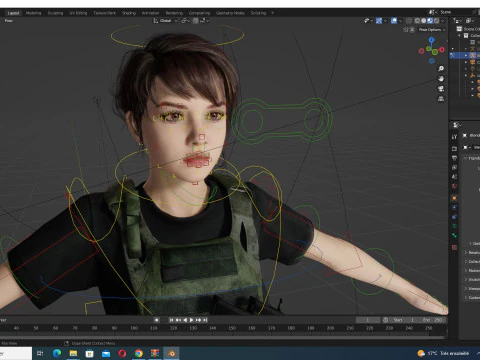The height and width of the screenshot is (360, 480).
Task: Select material preview viewport shading
Action: pyautogui.click(x=430, y=21)
